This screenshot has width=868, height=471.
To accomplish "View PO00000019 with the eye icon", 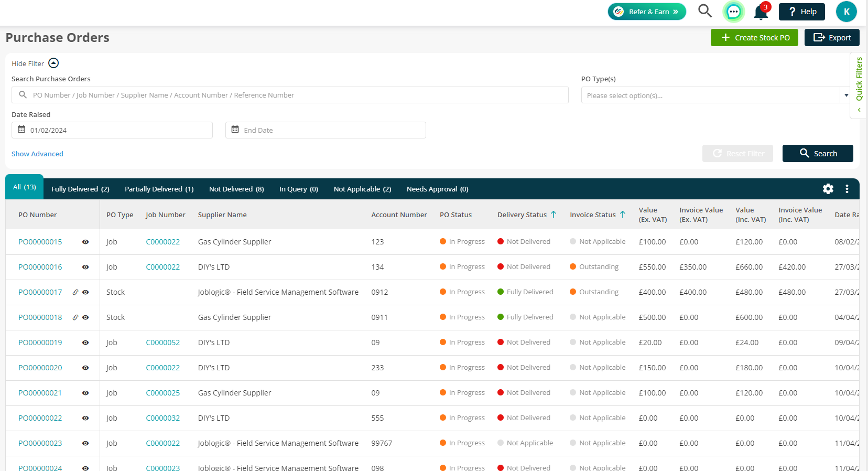I will [85, 342].
